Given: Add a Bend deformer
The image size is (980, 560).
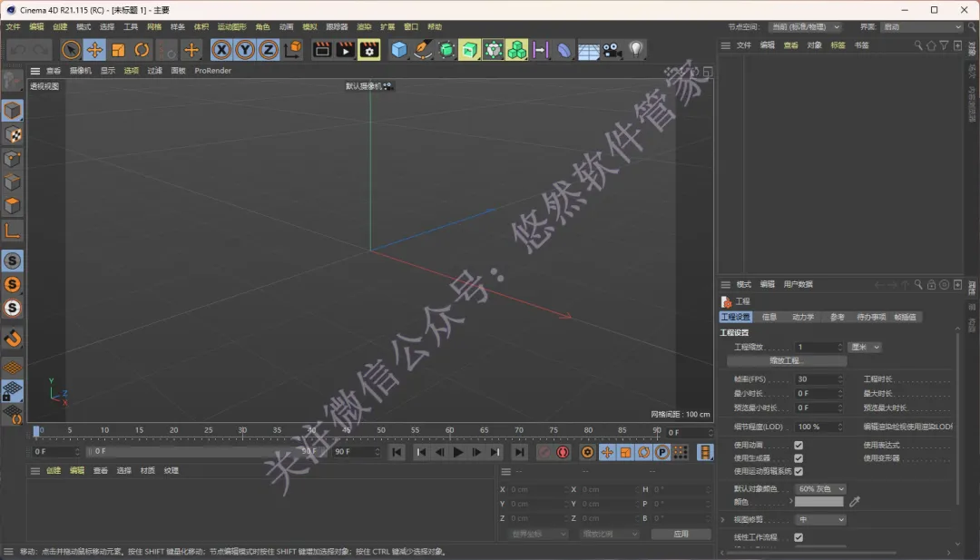Looking at the screenshot, I should 563,50.
